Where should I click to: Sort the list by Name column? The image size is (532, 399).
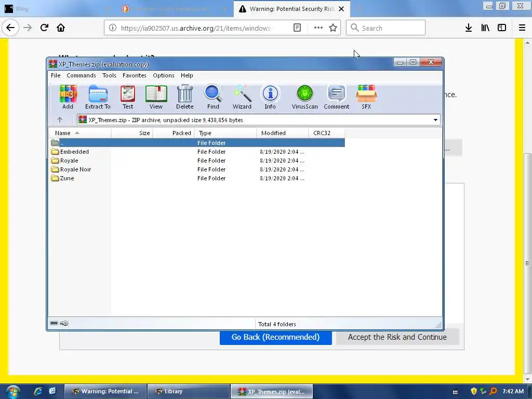tap(79, 133)
